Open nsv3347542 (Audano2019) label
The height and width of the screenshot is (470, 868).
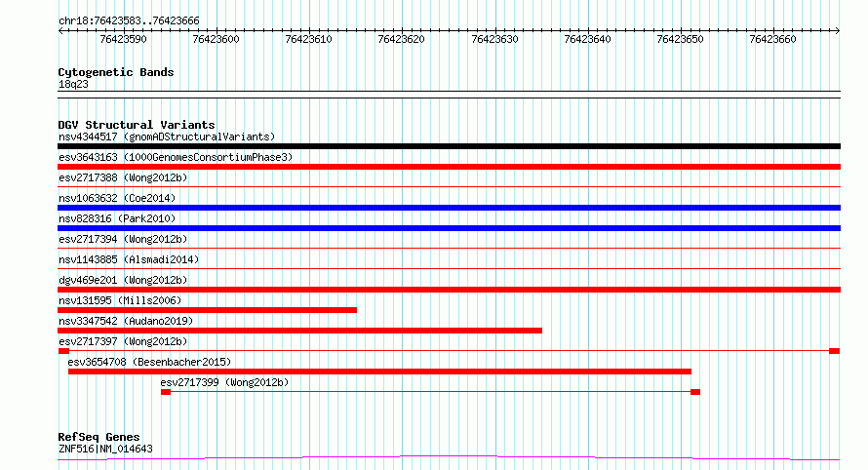(126, 321)
